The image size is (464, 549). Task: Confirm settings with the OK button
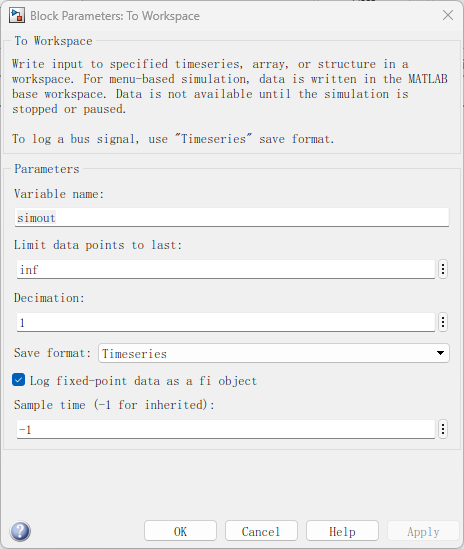pos(180,531)
